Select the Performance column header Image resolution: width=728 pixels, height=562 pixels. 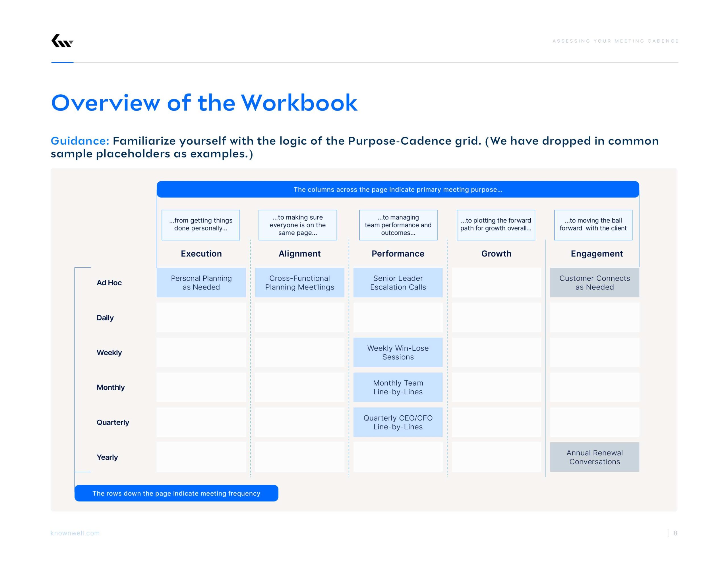coord(397,253)
